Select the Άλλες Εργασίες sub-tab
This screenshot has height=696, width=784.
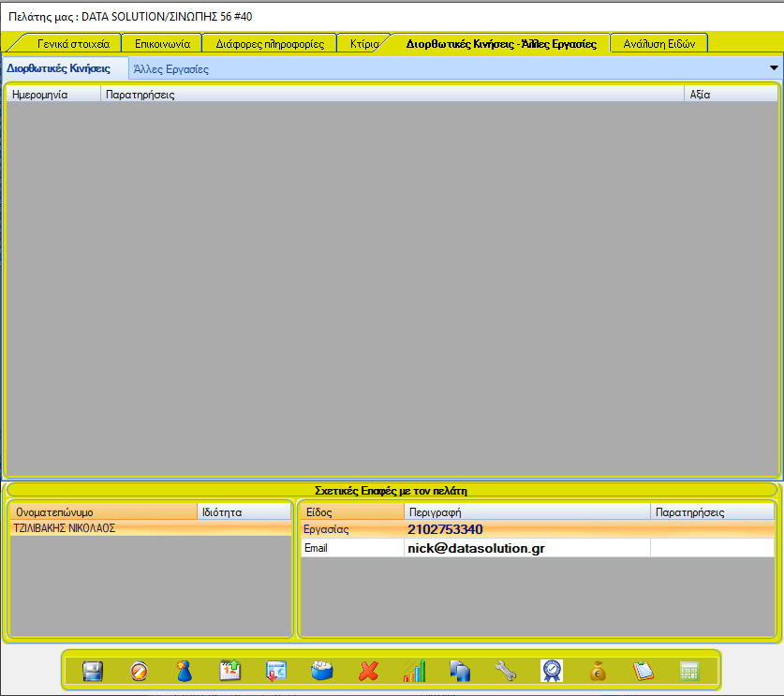point(171,69)
